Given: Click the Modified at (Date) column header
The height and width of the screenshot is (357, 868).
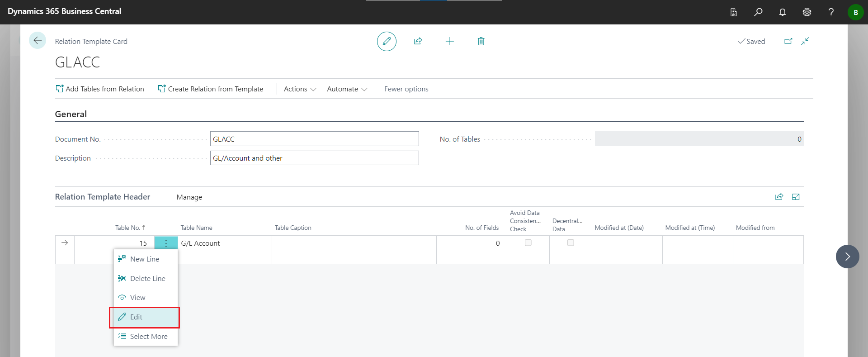Looking at the screenshot, I should pyautogui.click(x=619, y=228).
